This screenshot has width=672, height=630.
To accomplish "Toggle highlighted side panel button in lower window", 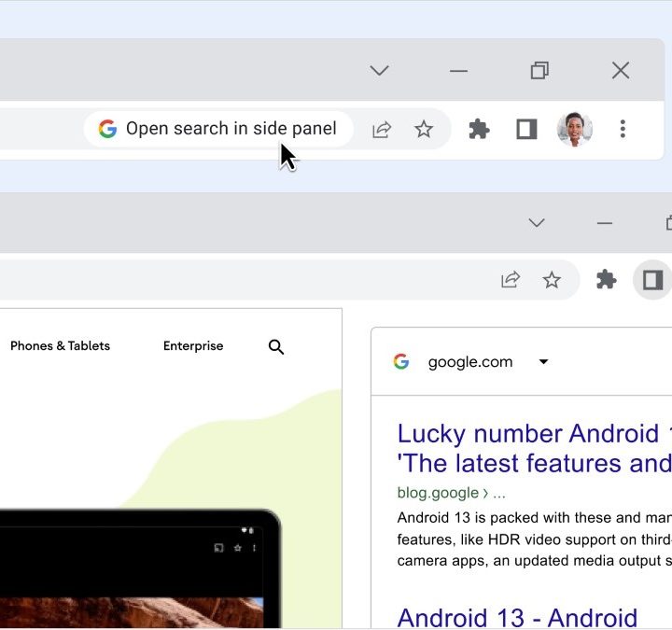I will [x=652, y=280].
